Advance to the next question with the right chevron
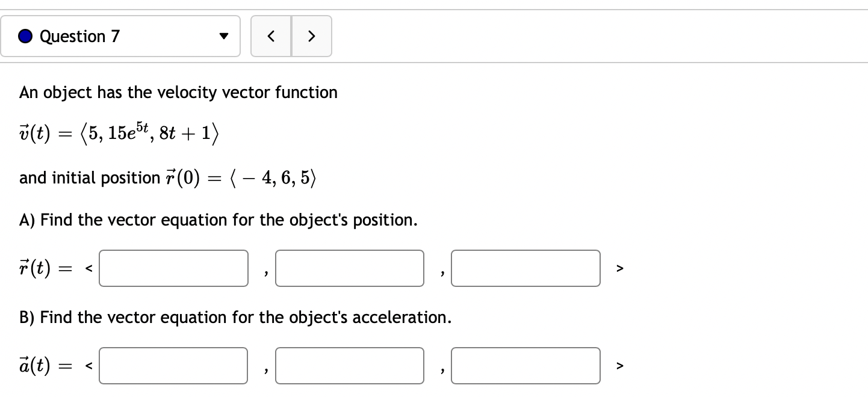The image size is (868, 397). (312, 36)
